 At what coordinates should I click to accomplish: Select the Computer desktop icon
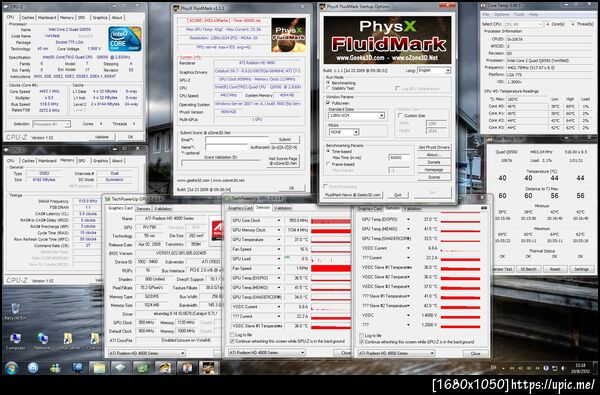coord(15,341)
